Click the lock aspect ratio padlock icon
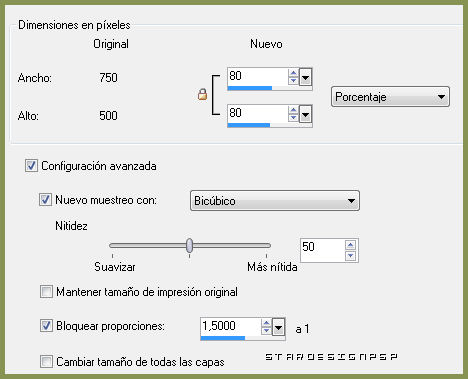Viewport: 468px width, 379px height. point(202,94)
